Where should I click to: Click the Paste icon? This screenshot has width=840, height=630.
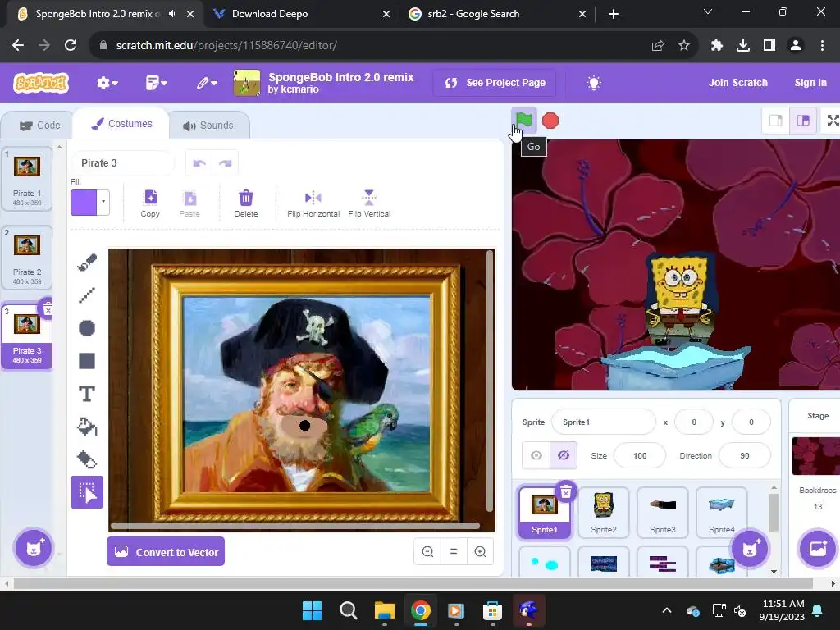[189, 203]
